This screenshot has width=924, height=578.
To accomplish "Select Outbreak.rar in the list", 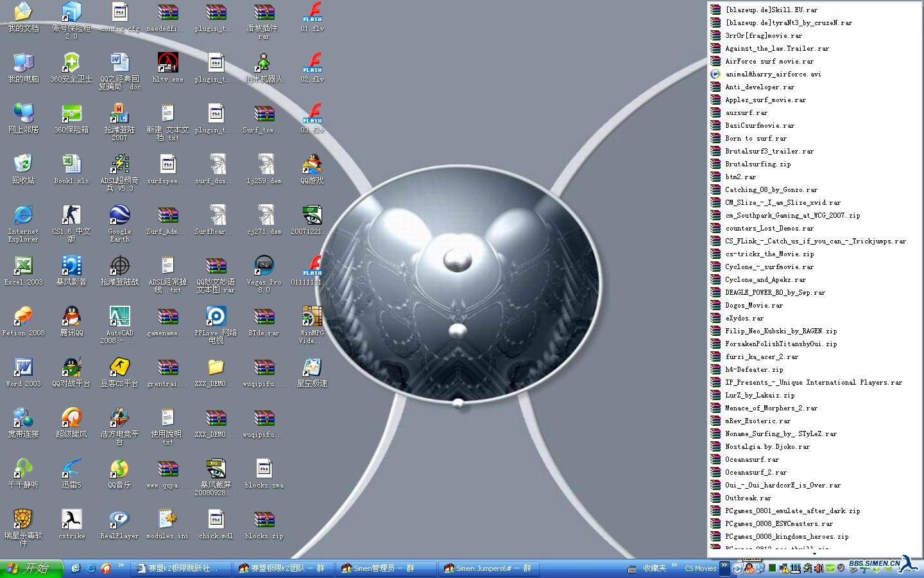I will point(814,498).
